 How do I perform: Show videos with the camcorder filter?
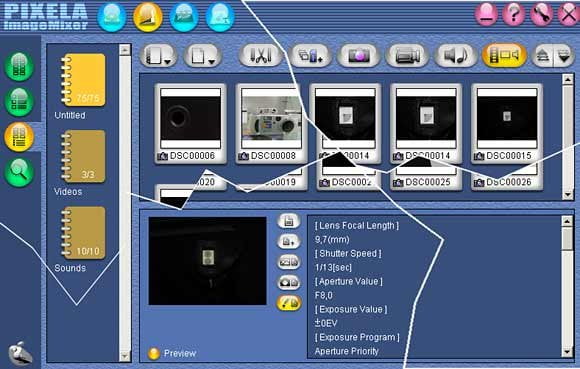click(407, 55)
